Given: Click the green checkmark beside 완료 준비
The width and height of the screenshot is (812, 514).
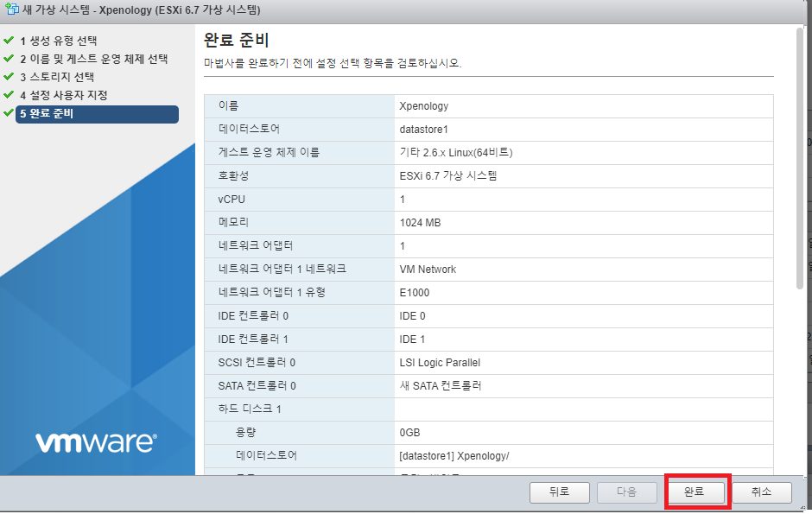Looking at the screenshot, I should [9, 113].
